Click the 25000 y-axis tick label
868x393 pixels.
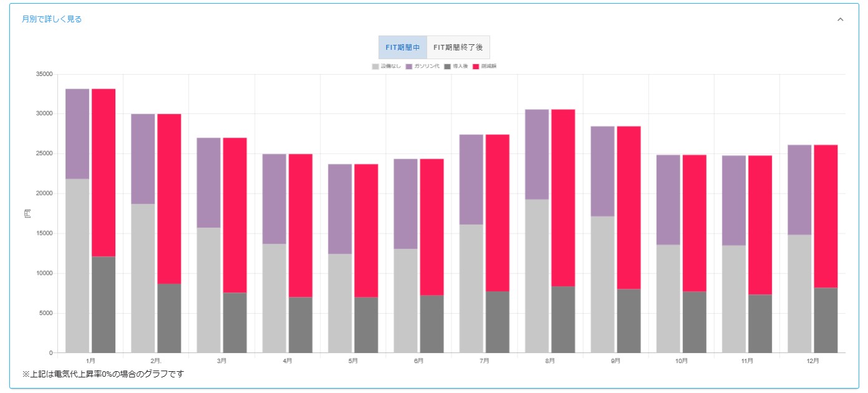45,154
